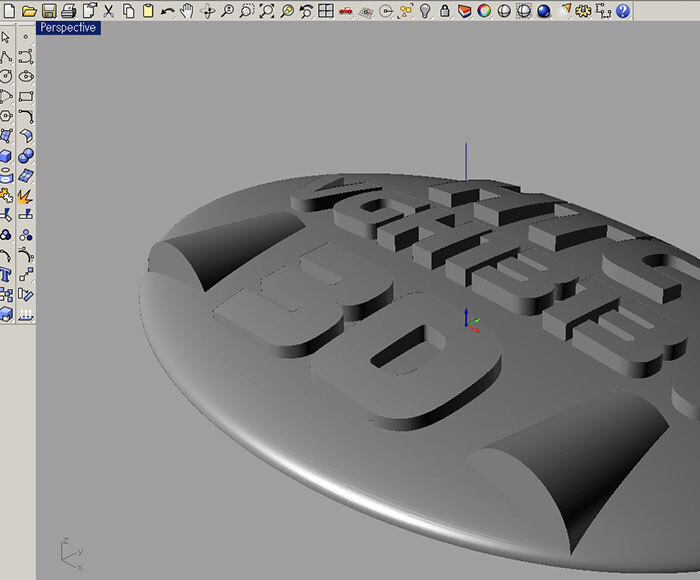
Task: Click the Print icon
Action: pyautogui.click(x=68, y=11)
